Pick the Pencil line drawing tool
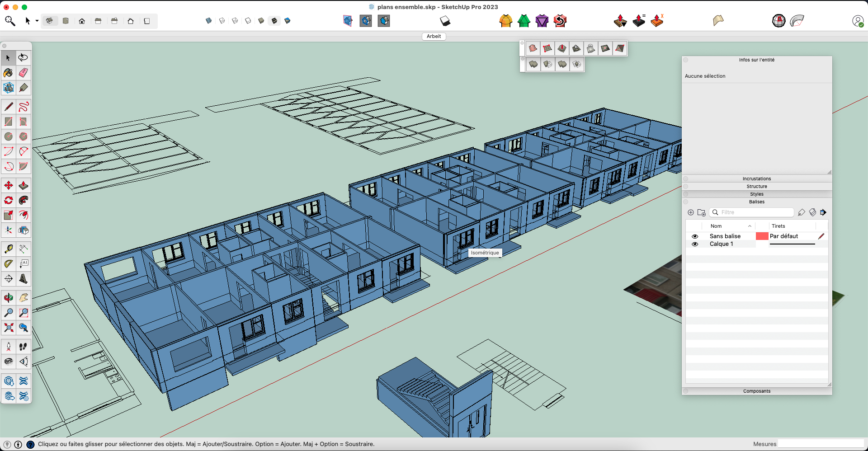The image size is (868, 451). click(x=8, y=107)
